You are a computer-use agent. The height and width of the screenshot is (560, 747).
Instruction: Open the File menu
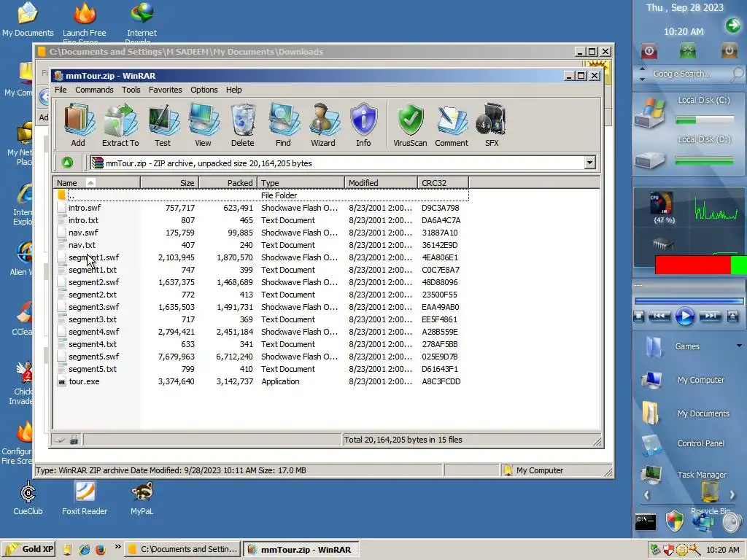coord(61,90)
